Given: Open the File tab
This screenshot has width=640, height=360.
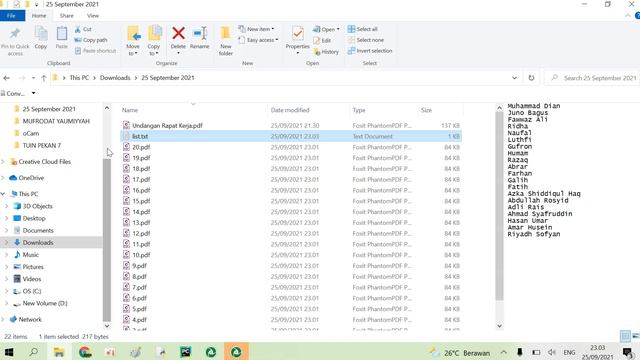Looking at the screenshot, I should pos(11,16).
